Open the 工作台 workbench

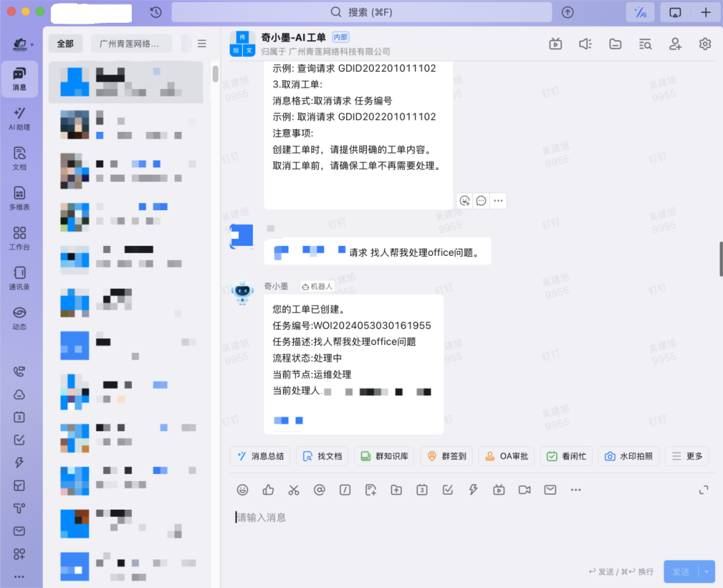19,238
